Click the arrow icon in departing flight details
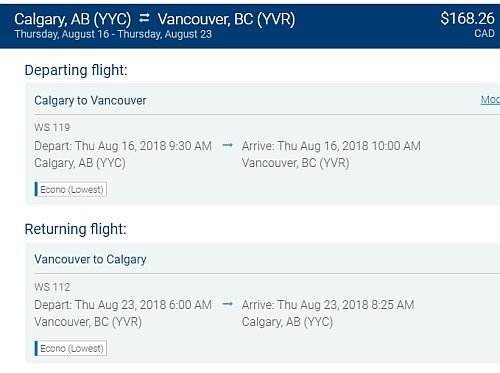This screenshot has height=373, width=500. pos(227,145)
